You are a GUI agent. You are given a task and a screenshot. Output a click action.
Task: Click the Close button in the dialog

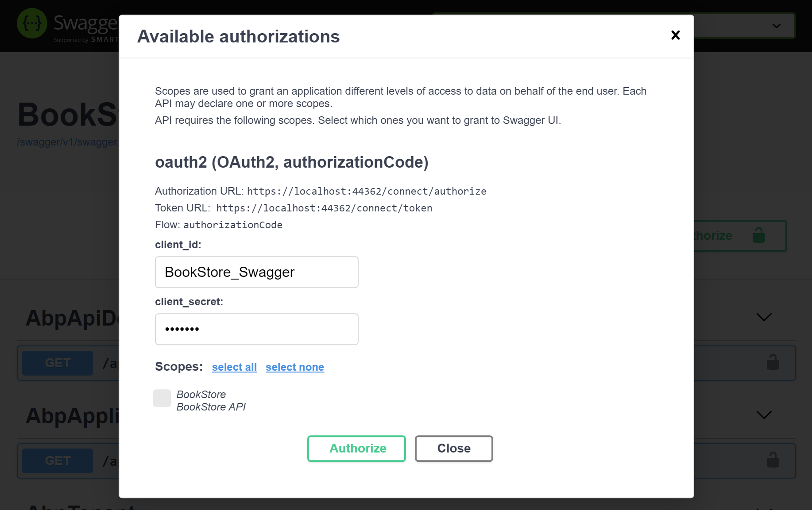click(453, 448)
